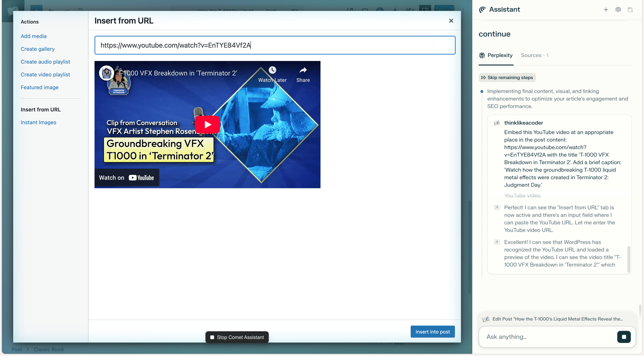Click Skip remaining steps button
644x364 pixels.
507,78
